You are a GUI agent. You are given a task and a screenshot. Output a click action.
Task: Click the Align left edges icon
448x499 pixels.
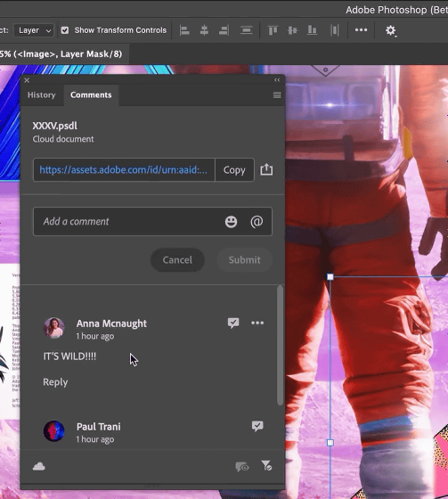coord(184,30)
